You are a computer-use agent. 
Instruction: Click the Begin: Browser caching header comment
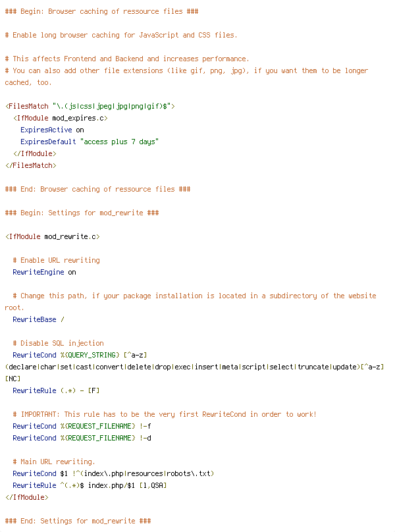coord(102,12)
